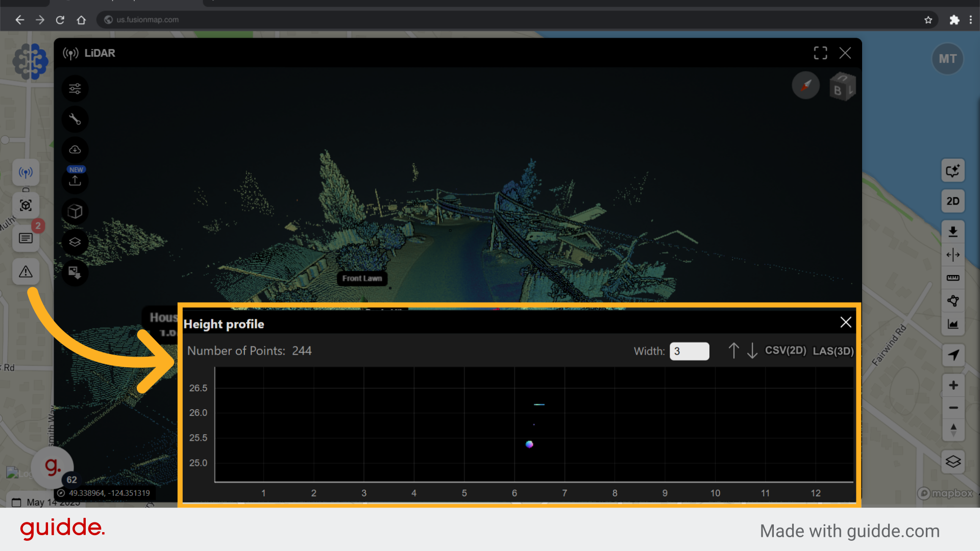Open the notes list with badge 2

[x=26, y=238]
